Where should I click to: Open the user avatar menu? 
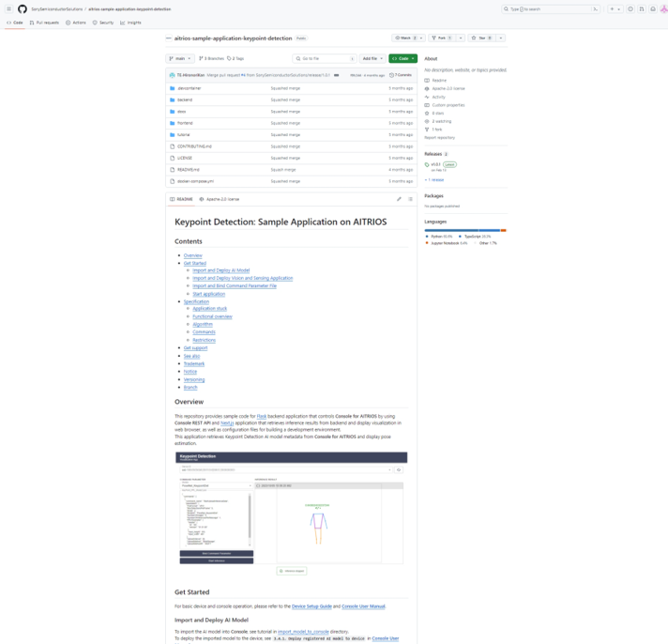tap(663, 9)
